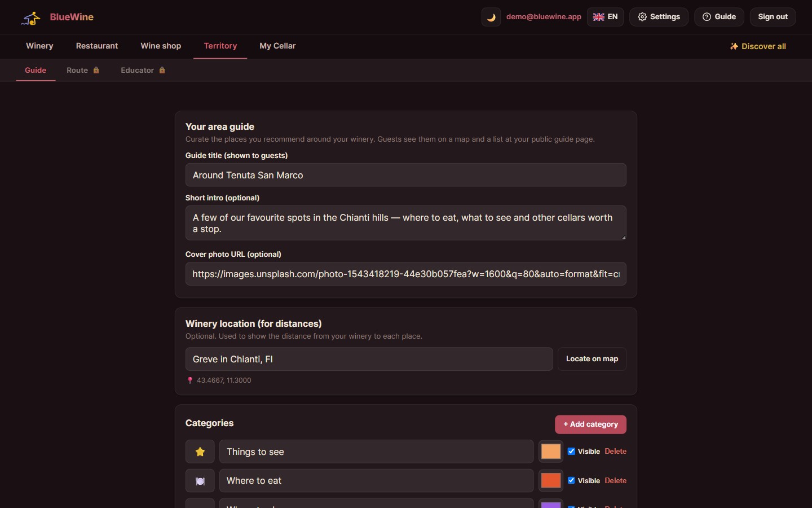Click the coordinates text 43.4667, 11.3000
812x508 pixels.
(x=224, y=380)
